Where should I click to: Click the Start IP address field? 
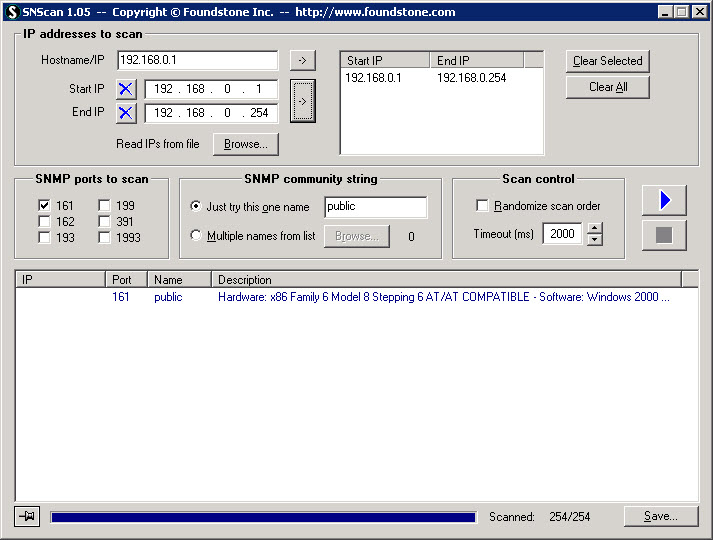coord(211,89)
